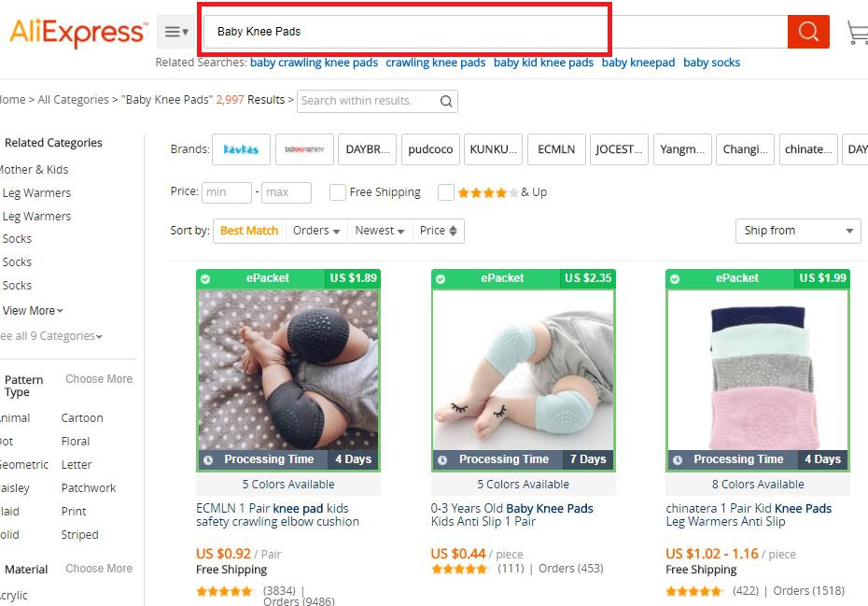The height and width of the screenshot is (606, 868).
Task: Open chinatera 1 Pair Kid Knee Pads title
Action: 749,515
